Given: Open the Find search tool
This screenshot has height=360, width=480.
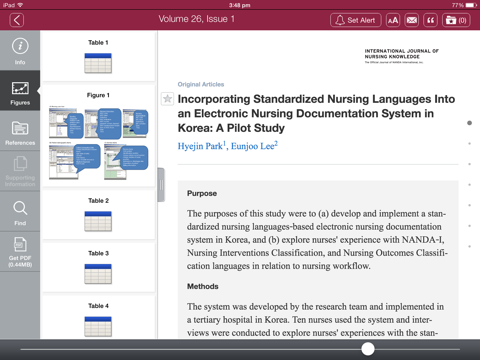Looking at the screenshot, I should (x=20, y=211).
